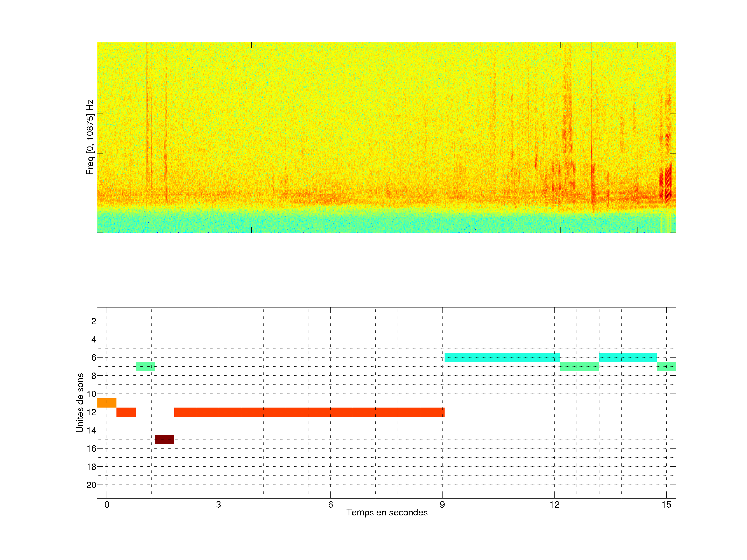The image size is (747, 560).
Task: Select the short cyan bar between 13 and 15 seconds
Action: [x=627, y=358]
